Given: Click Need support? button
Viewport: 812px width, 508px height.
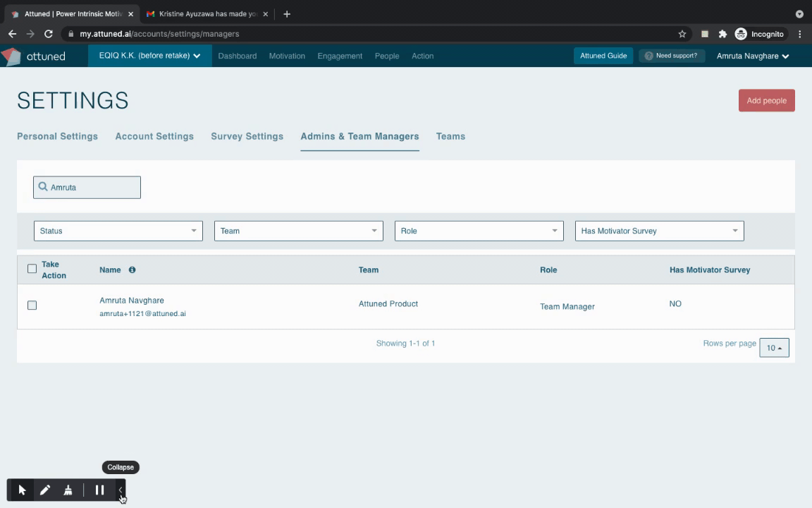Looking at the screenshot, I should click(x=672, y=56).
